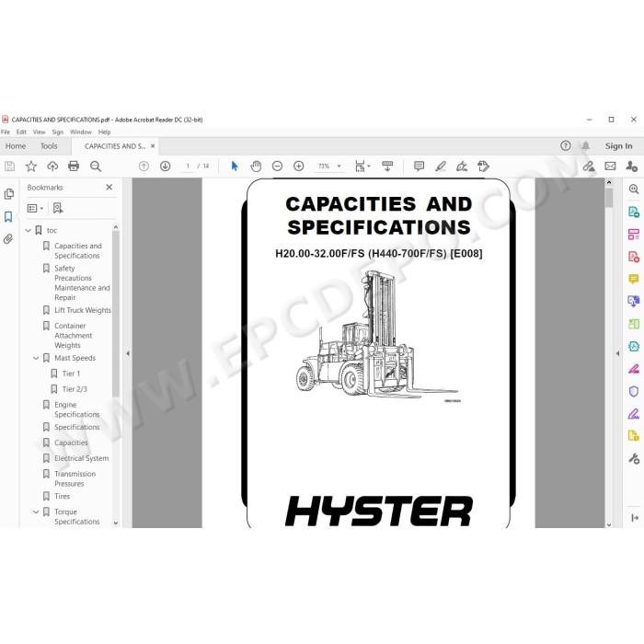Open the Create PDF tool
Viewport: 644px width, 644px height.
(633, 257)
